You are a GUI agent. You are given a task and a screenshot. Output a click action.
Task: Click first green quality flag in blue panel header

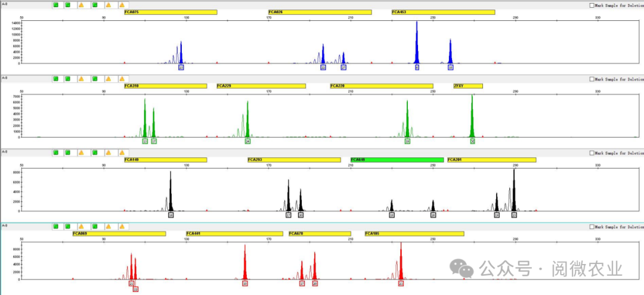click(x=56, y=5)
